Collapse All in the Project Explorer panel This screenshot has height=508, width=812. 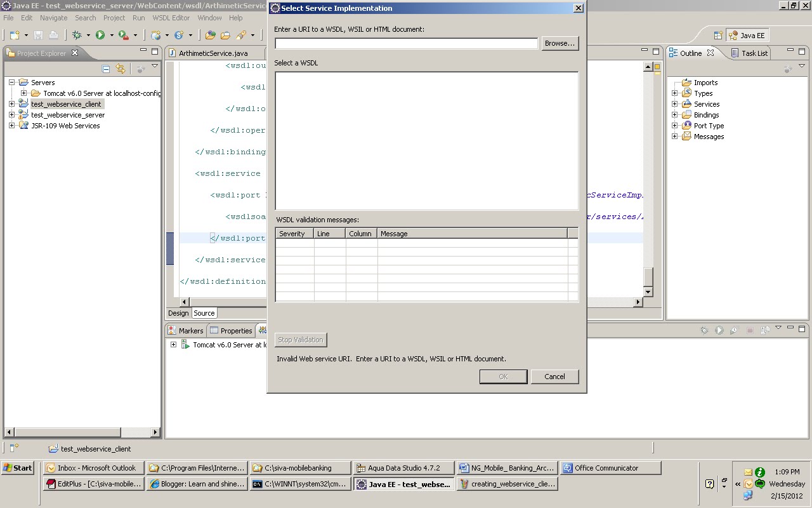pyautogui.click(x=105, y=69)
